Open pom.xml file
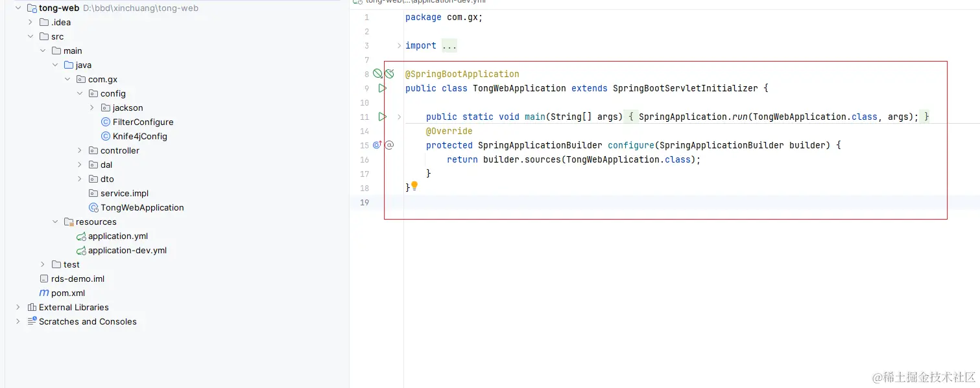Image resolution: width=980 pixels, height=388 pixels. [x=68, y=293]
